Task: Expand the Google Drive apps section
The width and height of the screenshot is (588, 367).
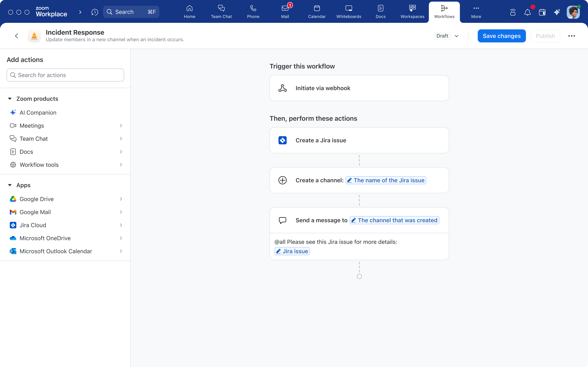Action: click(x=121, y=199)
